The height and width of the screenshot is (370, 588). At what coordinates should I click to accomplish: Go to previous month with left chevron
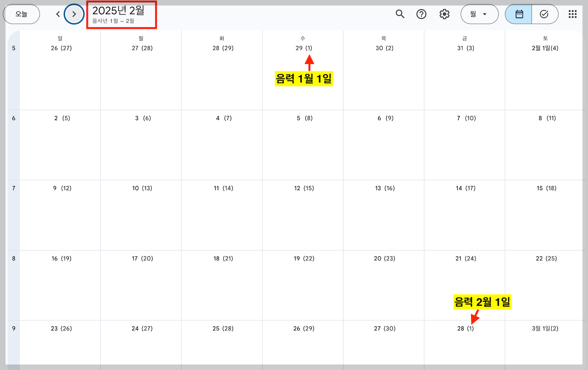pos(58,14)
